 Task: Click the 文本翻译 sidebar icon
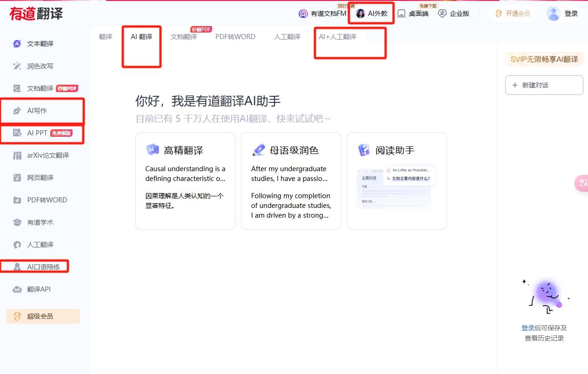pyautogui.click(x=17, y=44)
